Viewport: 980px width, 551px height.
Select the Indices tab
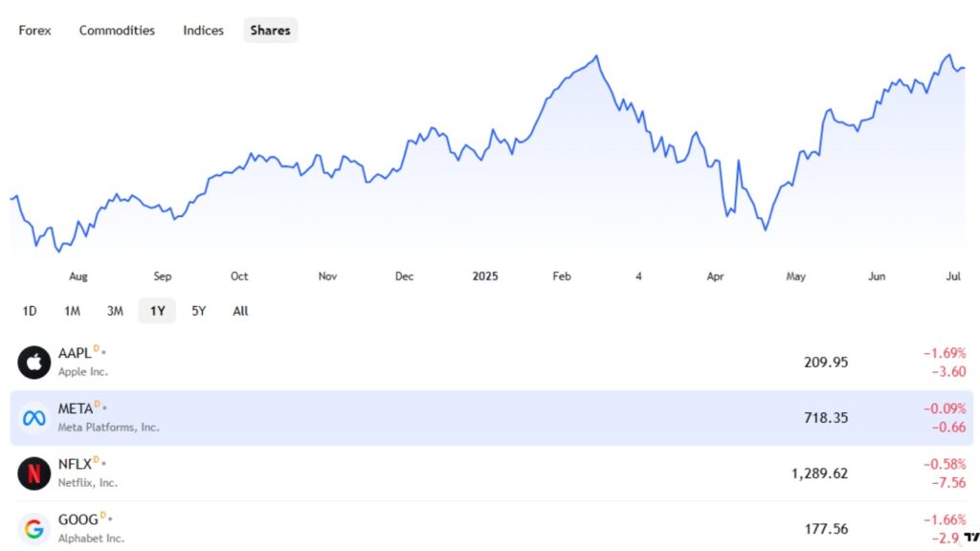203,31
